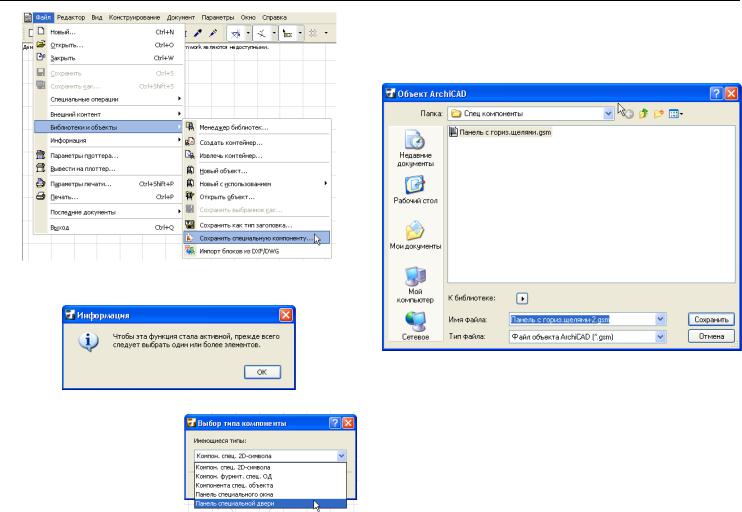Choose Сохранить специальную компоненту… entry
This screenshot has width=742, height=512.
(x=256, y=238)
